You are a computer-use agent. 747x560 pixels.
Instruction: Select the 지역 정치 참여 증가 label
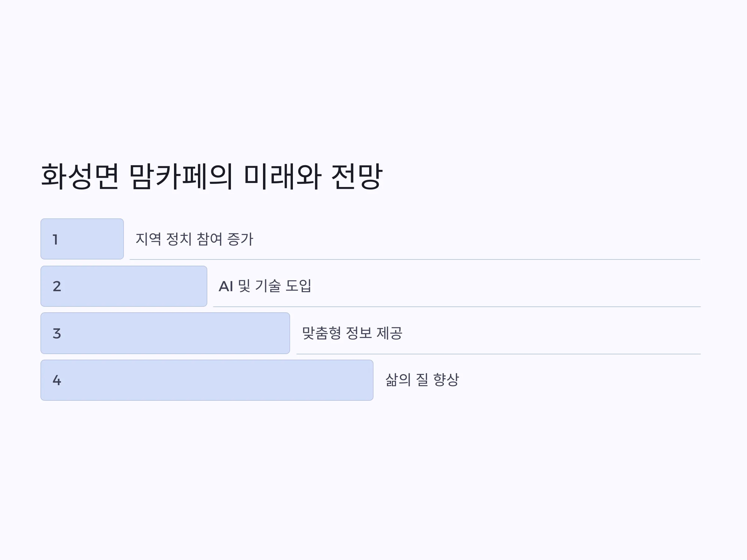(x=194, y=239)
